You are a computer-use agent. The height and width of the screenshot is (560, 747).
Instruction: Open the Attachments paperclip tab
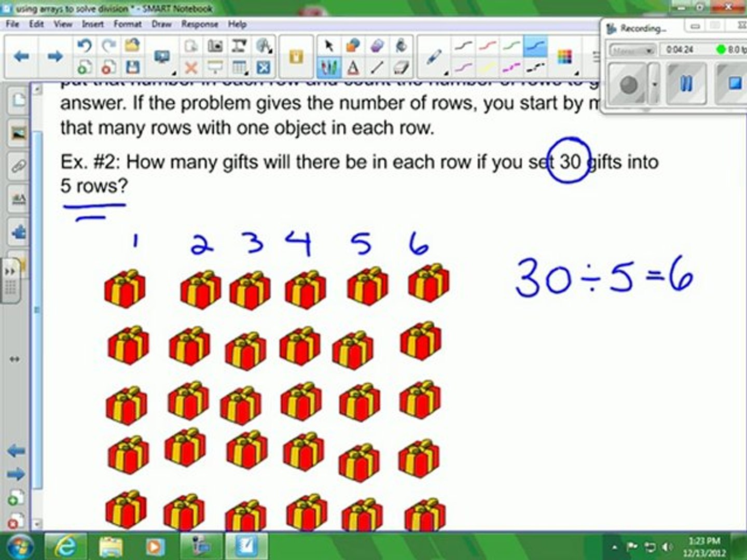tap(18, 167)
